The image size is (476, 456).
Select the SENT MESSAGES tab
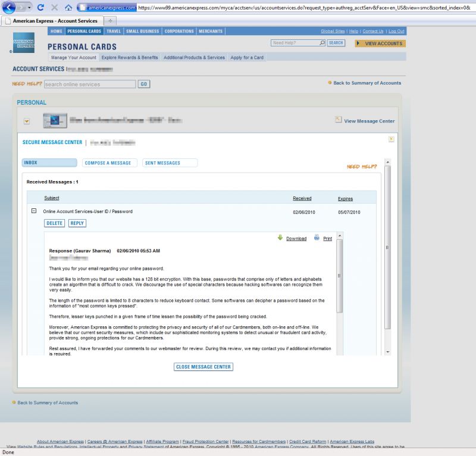tap(170, 163)
